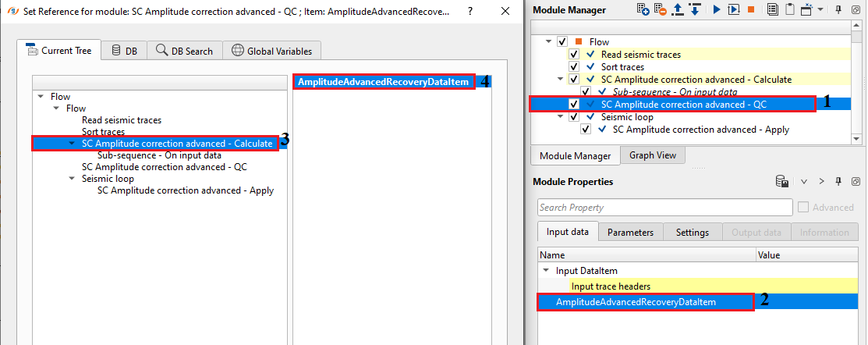Select SC Amplitude correction advanced - Apply in dialog tree
Image resolution: width=868 pixels, height=345 pixels.
[186, 190]
